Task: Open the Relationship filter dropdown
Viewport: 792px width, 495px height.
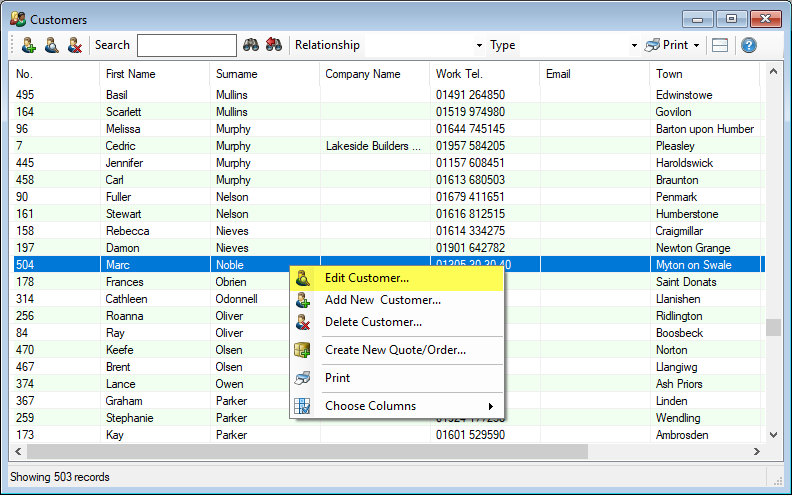Action: point(479,45)
